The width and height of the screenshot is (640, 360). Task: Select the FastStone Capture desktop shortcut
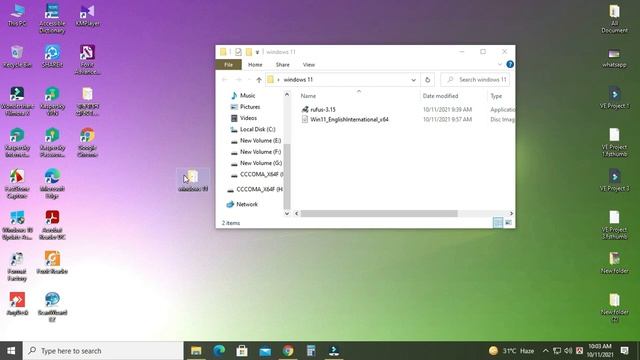17,184
